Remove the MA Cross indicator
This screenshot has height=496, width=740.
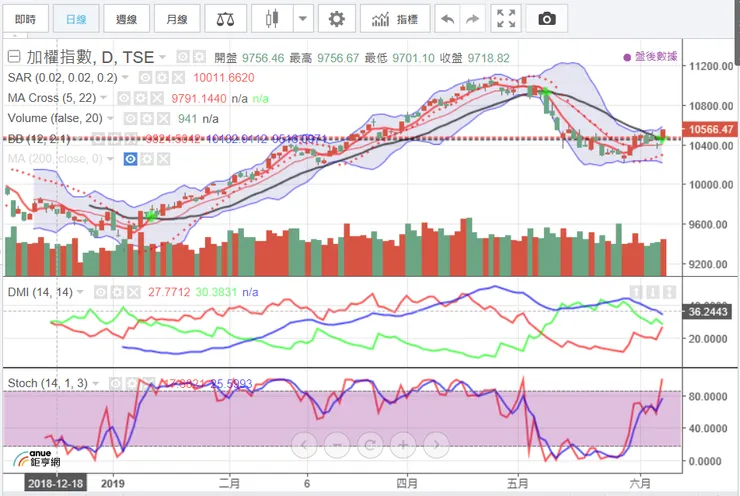[157, 98]
